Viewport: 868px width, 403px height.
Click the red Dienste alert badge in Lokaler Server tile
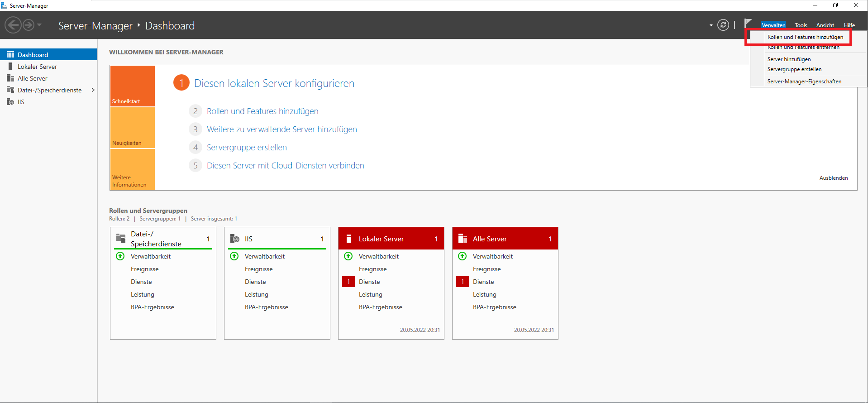click(348, 282)
